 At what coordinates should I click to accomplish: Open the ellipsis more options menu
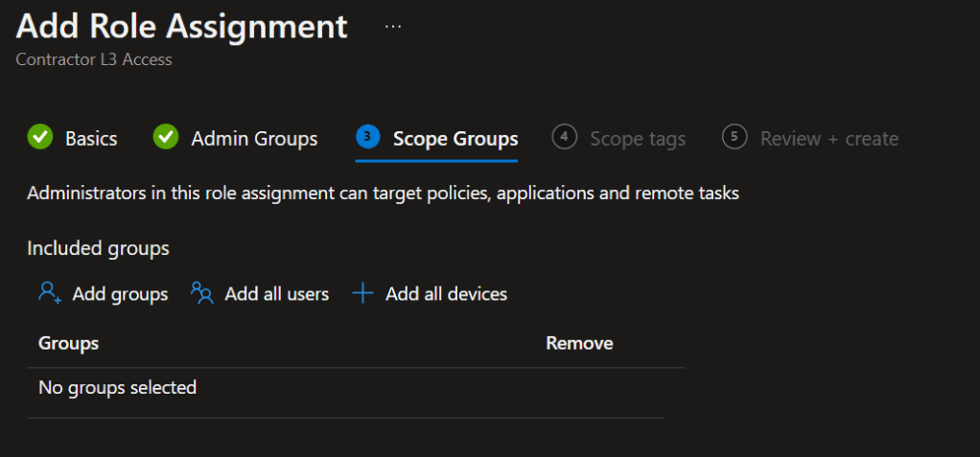(392, 27)
